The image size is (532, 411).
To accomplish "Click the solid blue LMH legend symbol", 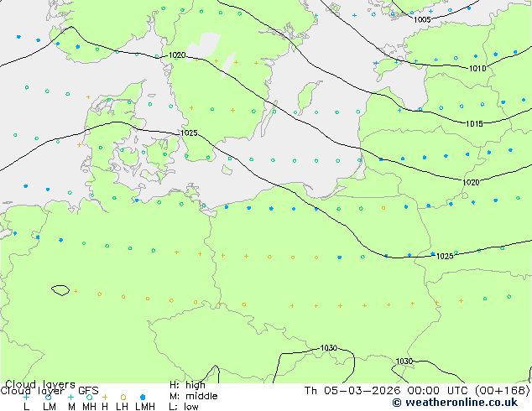I will [143, 397].
